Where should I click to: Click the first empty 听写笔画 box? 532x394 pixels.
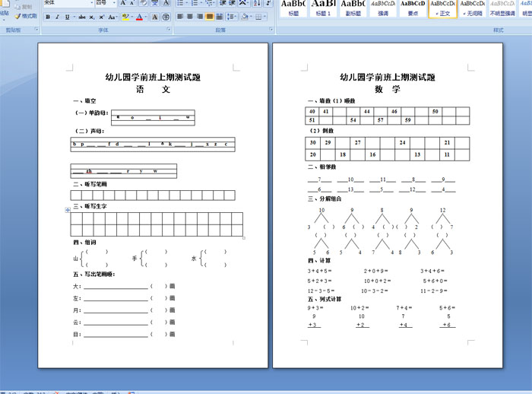[76, 195]
